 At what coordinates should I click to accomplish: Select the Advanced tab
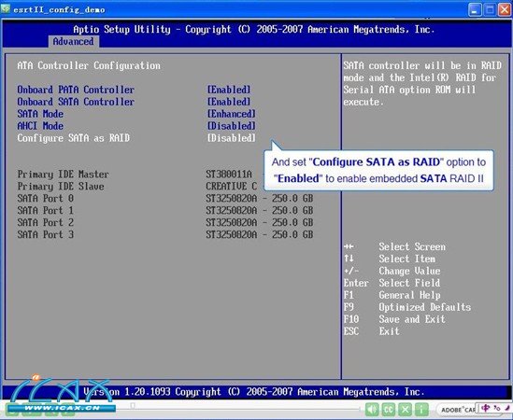tap(73, 41)
